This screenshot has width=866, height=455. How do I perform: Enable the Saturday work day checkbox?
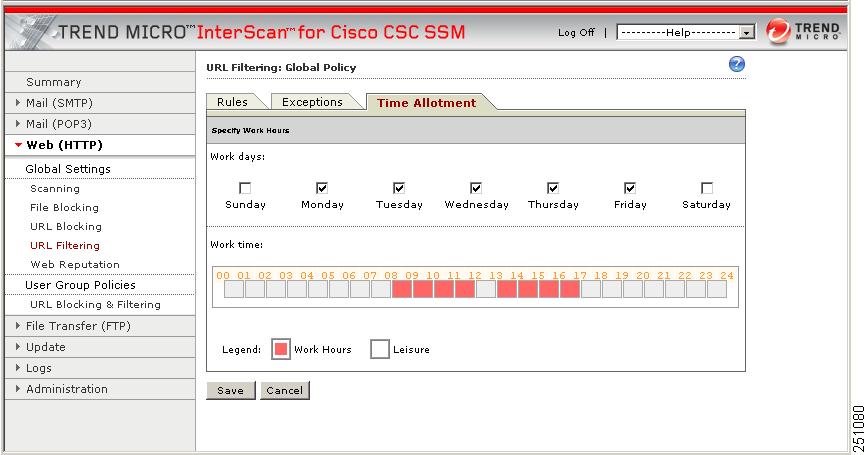tap(706, 188)
